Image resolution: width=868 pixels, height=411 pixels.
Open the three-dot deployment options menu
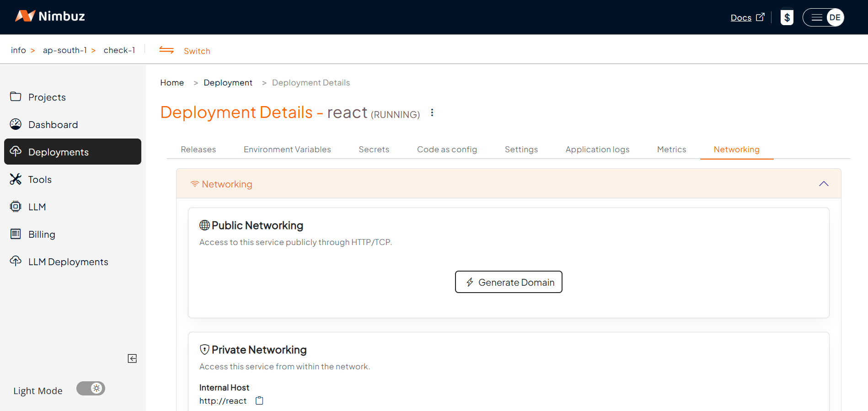click(432, 113)
